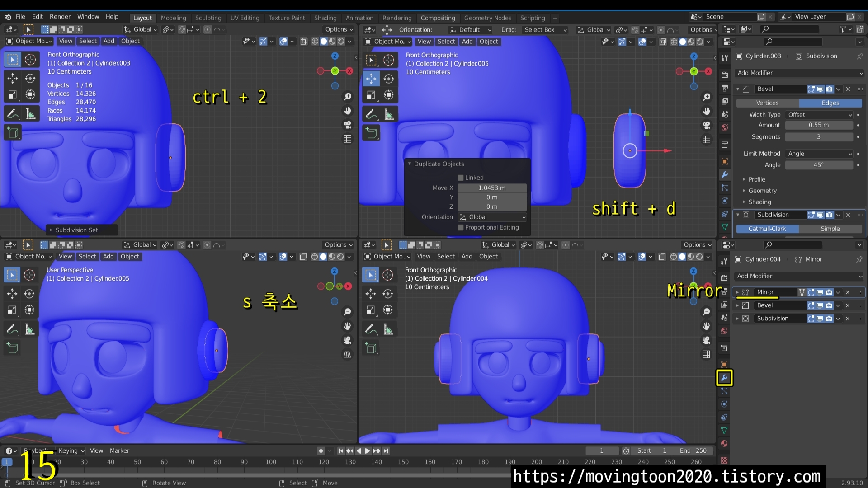Expand the Profile section in Bevel modifier
Viewport: 868px width, 488px height.
(x=756, y=179)
